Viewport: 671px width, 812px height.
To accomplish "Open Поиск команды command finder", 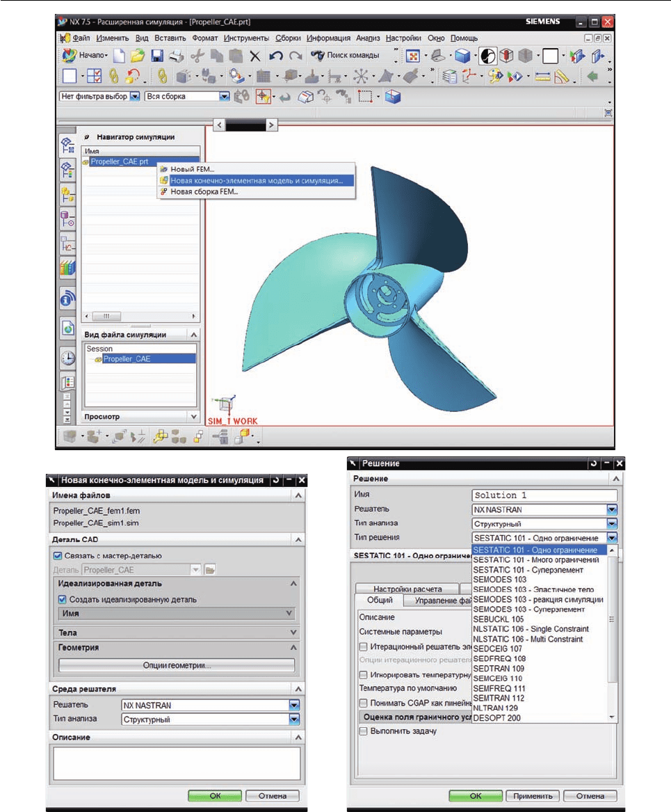I will coord(345,56).
